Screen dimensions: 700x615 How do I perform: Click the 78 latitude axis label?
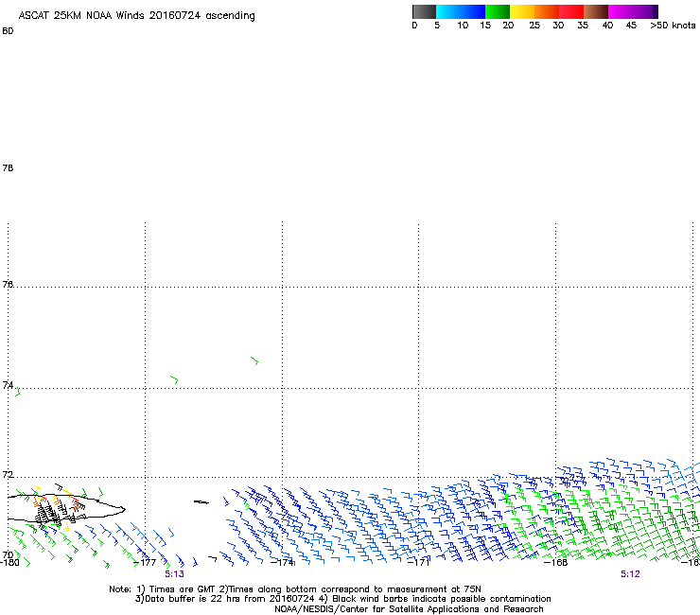[8, 168]
